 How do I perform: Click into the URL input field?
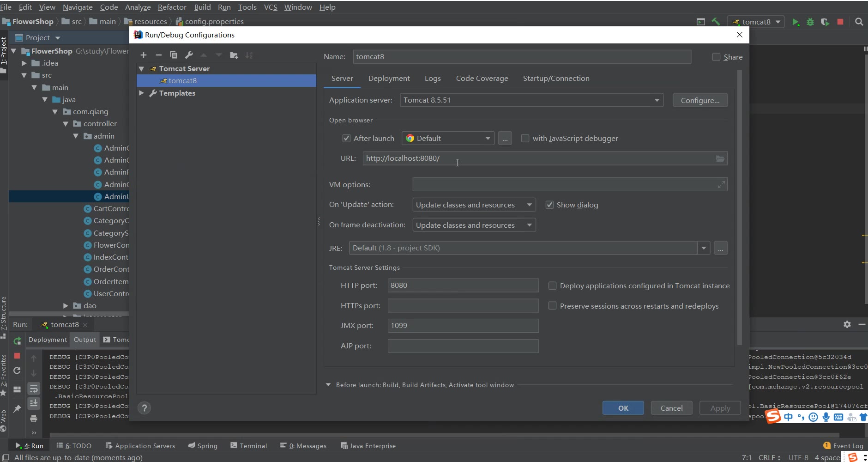coord(545,158)
